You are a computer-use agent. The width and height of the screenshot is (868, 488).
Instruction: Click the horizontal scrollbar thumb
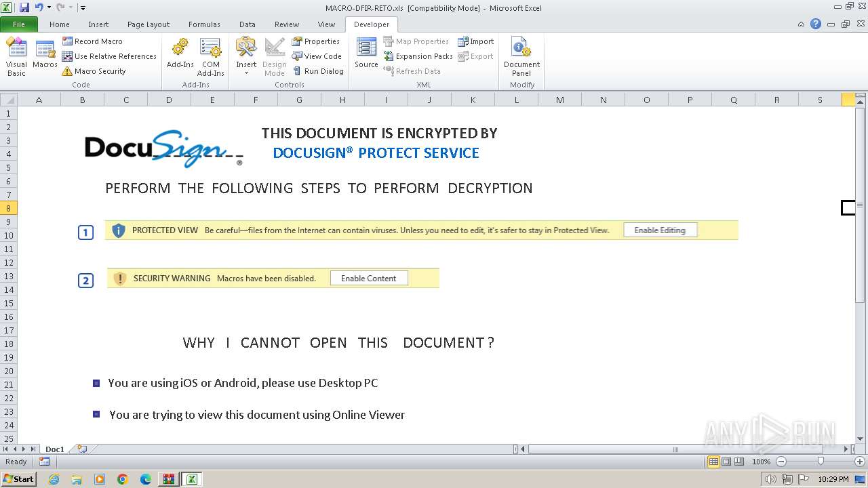click(675, 449)
